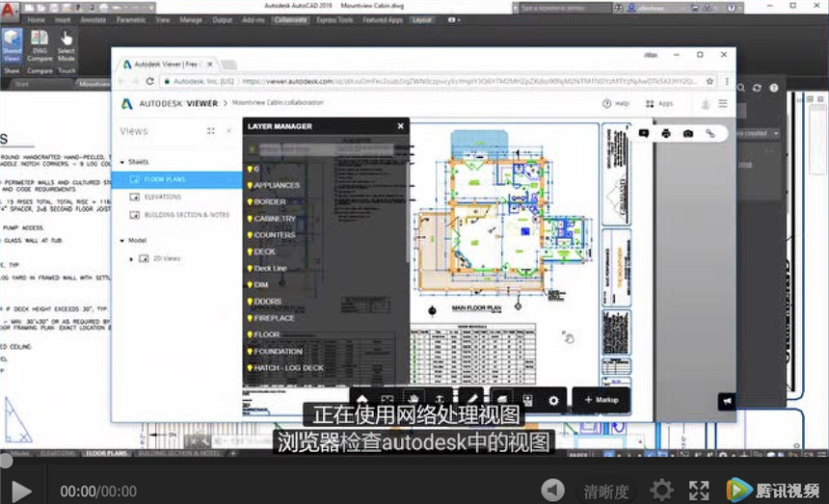Select the Pan hand tool
The height and width of the screenshot is (504, 829).
point(414,399)
